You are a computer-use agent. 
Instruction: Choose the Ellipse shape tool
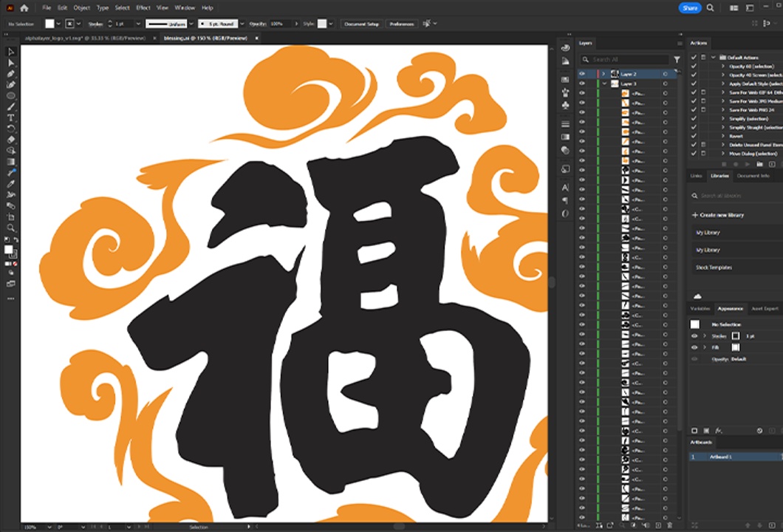coord(11,96)
